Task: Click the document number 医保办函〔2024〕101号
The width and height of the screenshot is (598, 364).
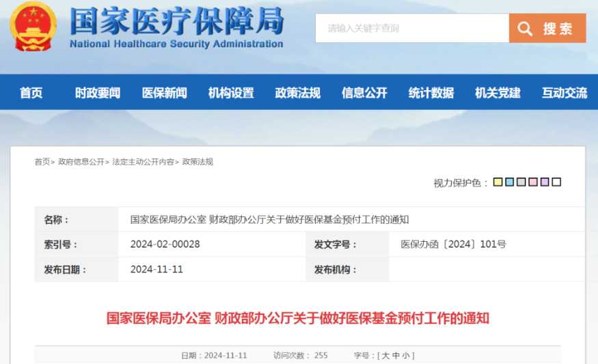Action: 454,244
